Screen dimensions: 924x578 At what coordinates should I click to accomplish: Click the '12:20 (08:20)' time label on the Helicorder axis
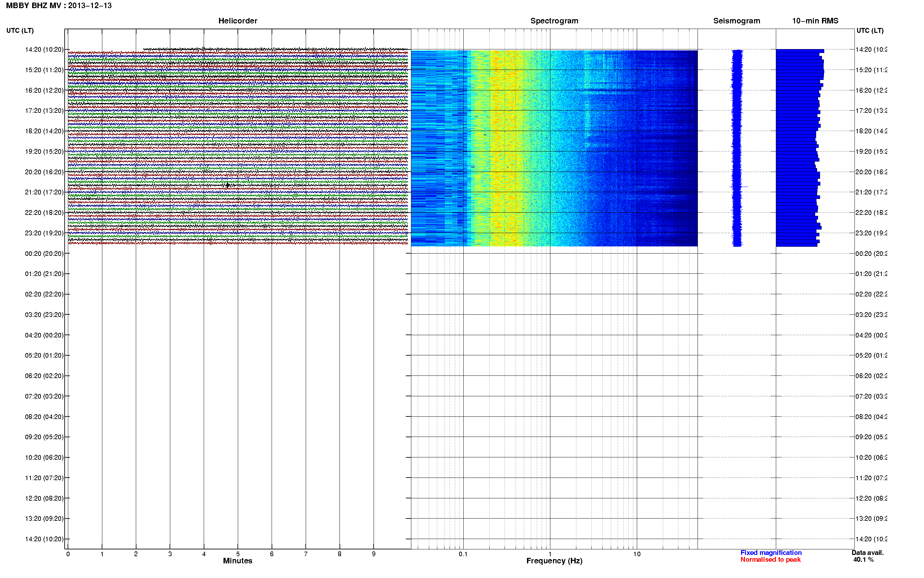click(44, 498)
